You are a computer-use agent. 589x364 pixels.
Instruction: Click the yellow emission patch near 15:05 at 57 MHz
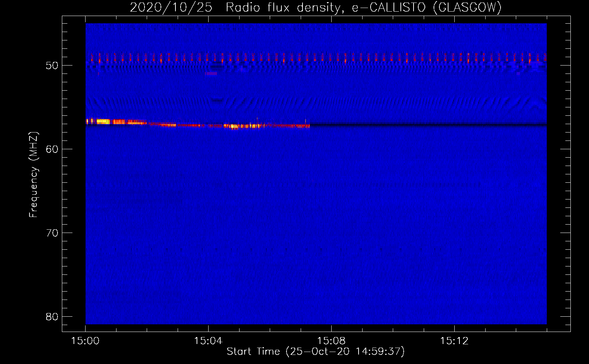[x=243, y=126]
